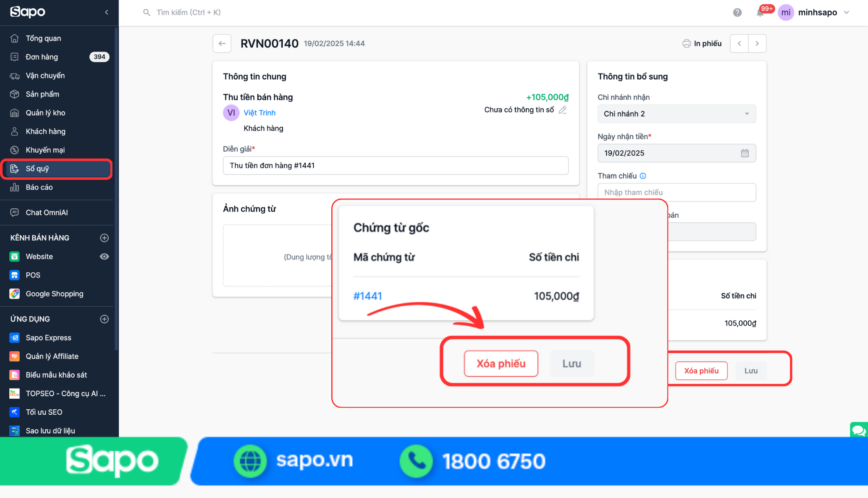Click the Tham chiếu info icon
Image resolution: width=868 pixels, height=498 pixels.
(643, 176)
